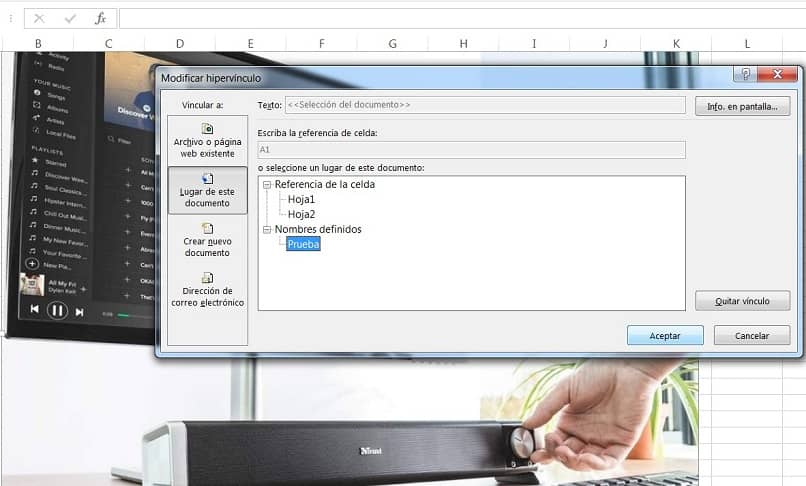Choose Archivo o página web existente
The height and width of the screenshot is (486, 806).
click(x=207, y=140)
